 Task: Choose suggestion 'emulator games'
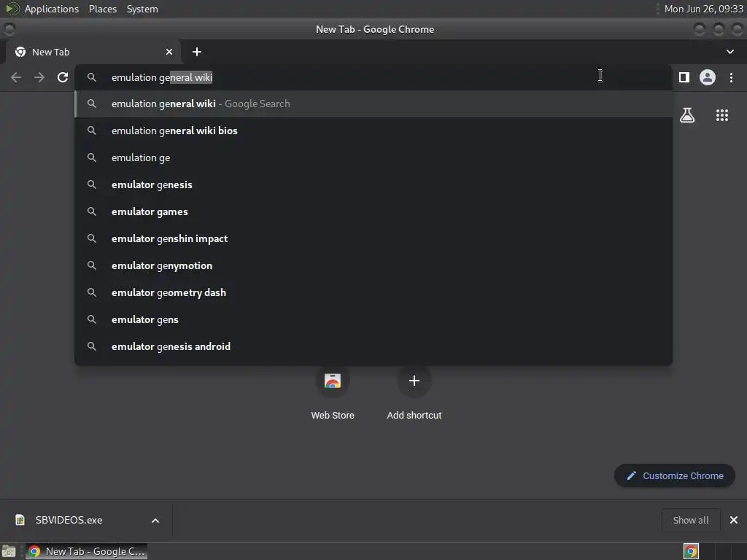coord(373,211)
